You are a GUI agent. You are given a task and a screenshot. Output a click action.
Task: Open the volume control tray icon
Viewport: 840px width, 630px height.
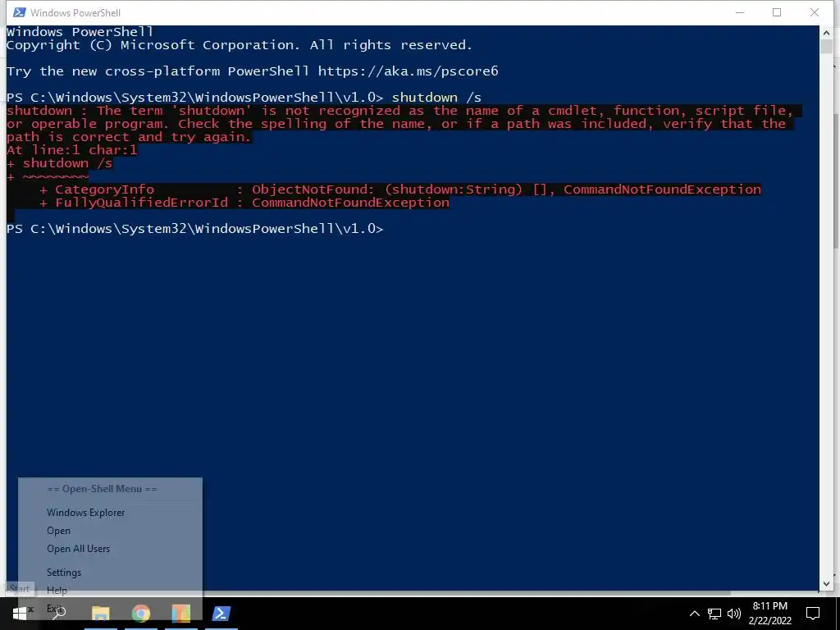(734, 614)
